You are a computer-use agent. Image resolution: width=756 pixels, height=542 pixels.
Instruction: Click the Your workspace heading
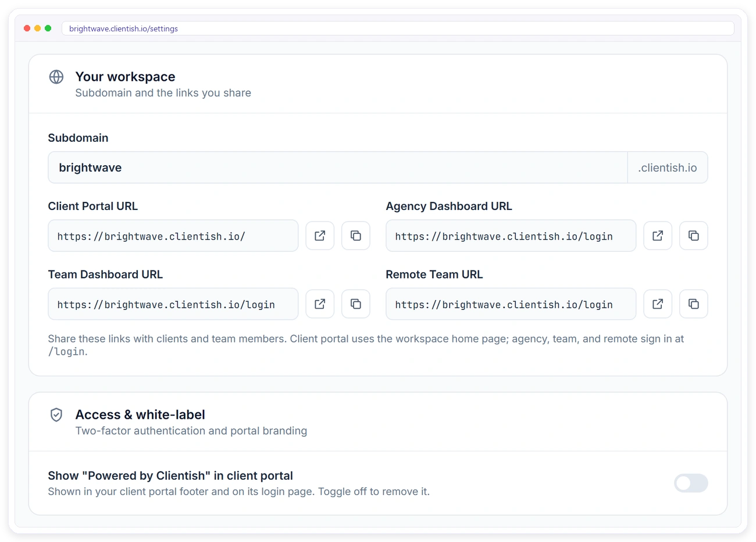click(125, 77)
